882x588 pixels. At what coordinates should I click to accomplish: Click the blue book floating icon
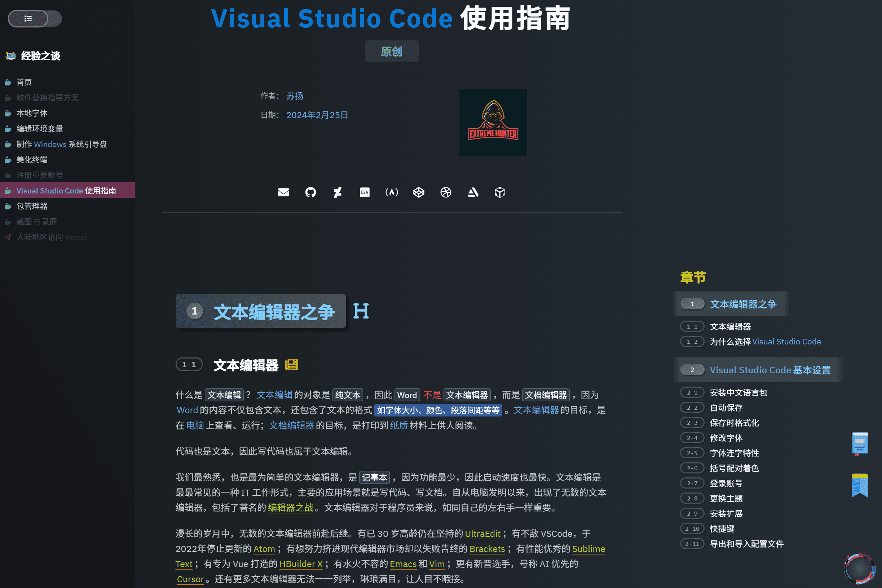tap(860, 444)
